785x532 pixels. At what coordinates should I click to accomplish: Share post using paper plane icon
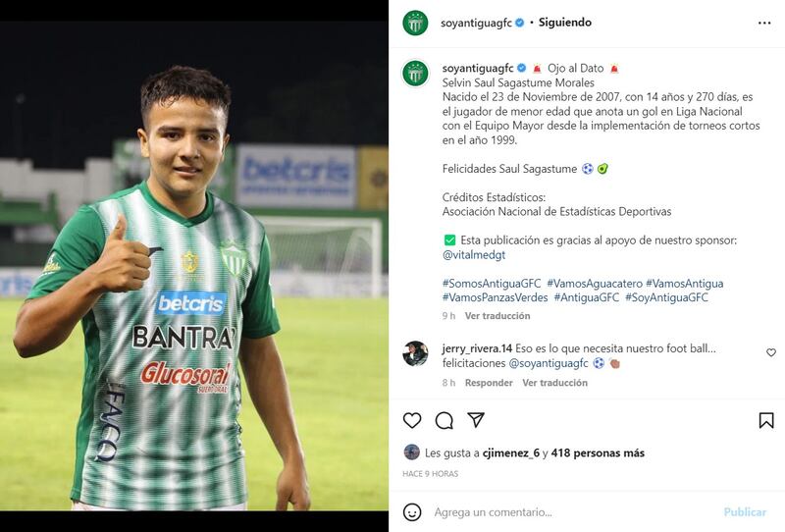pos(476,420)
